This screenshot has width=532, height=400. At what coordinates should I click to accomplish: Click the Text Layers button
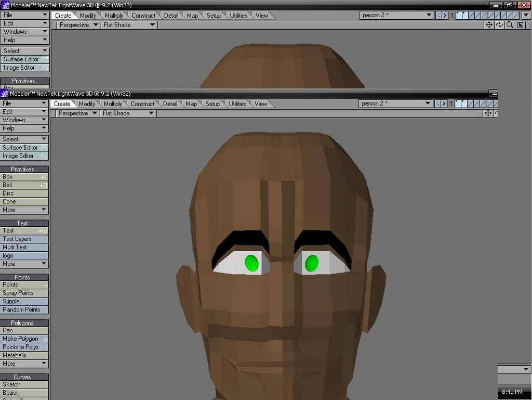[24, 239]
